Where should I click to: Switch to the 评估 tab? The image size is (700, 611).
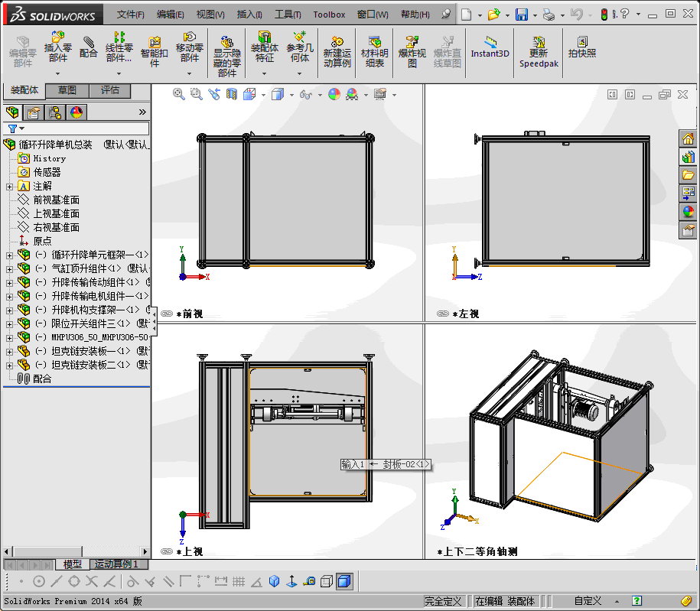click(110, 90)
